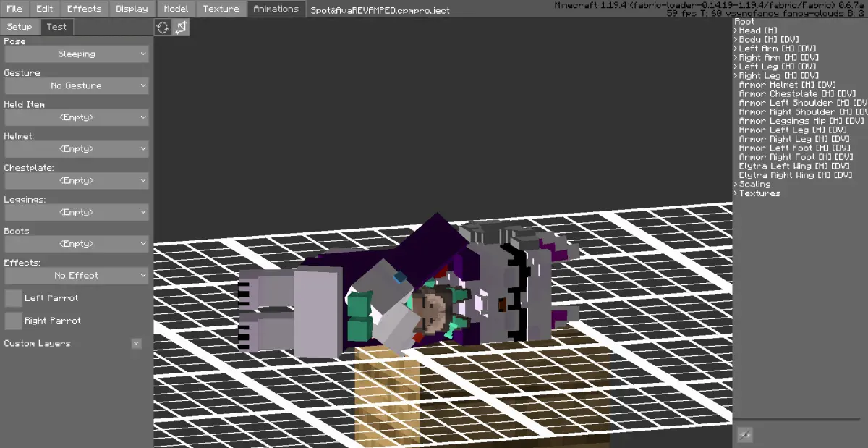Enable the Right Parrot checkbox
Screen dimensions: 868x448
coord(13,321)
